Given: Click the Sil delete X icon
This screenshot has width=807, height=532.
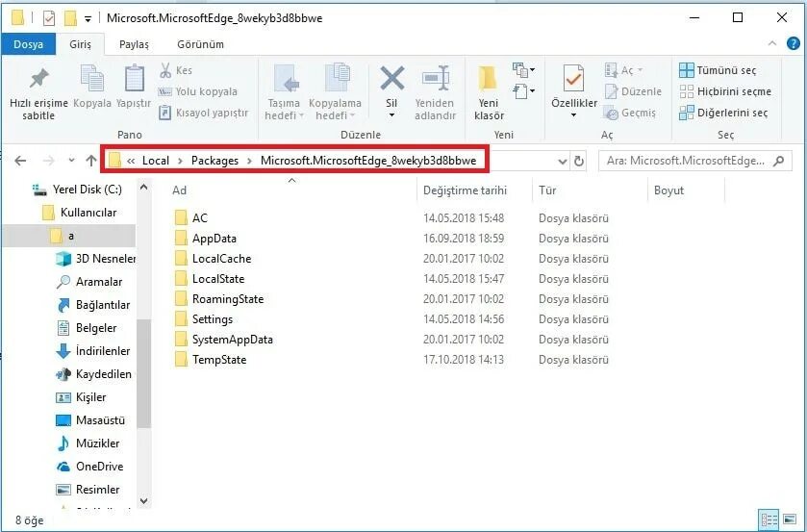Looking at the screenshot, I should tap(391, 78).
